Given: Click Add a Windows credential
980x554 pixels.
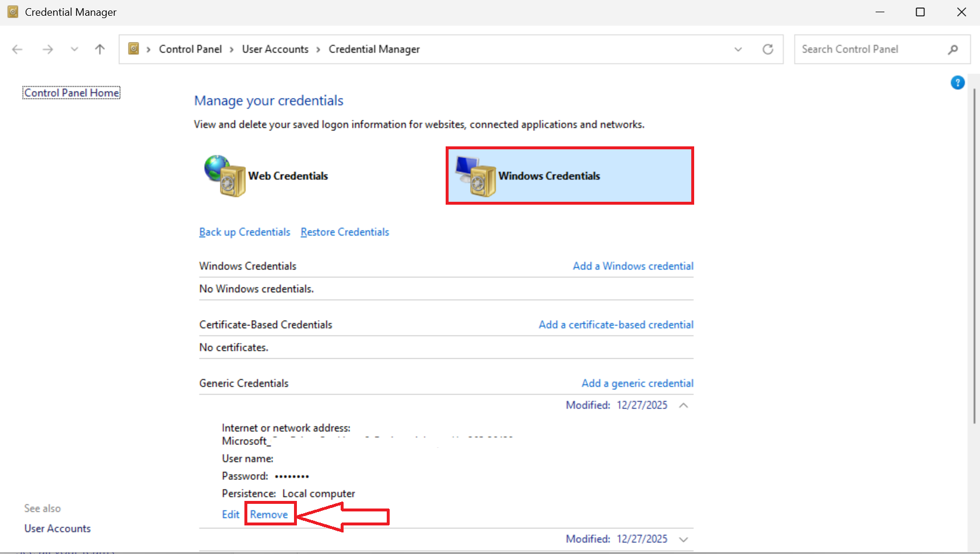Looking at the screenshot, I should (x=633, y=266).
